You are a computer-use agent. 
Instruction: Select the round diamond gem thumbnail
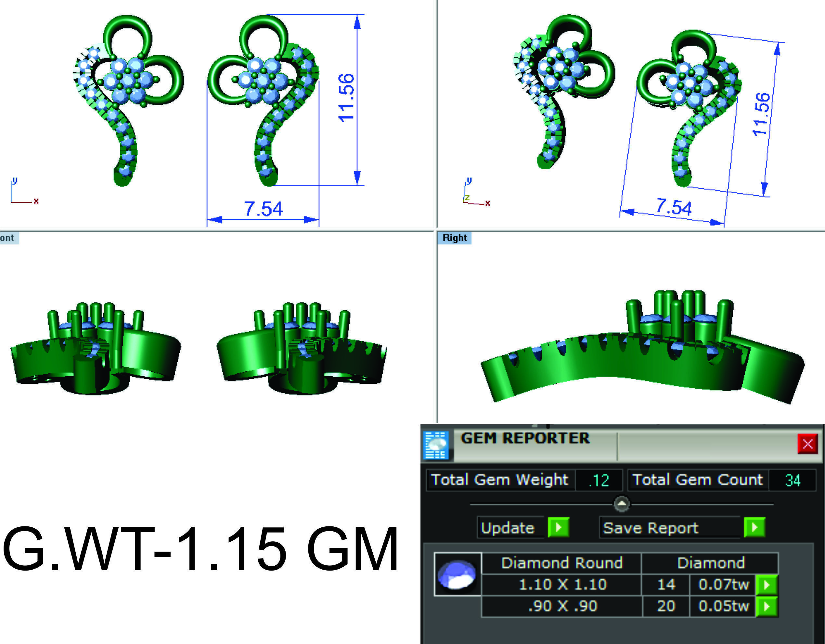(x=458, y=574)
